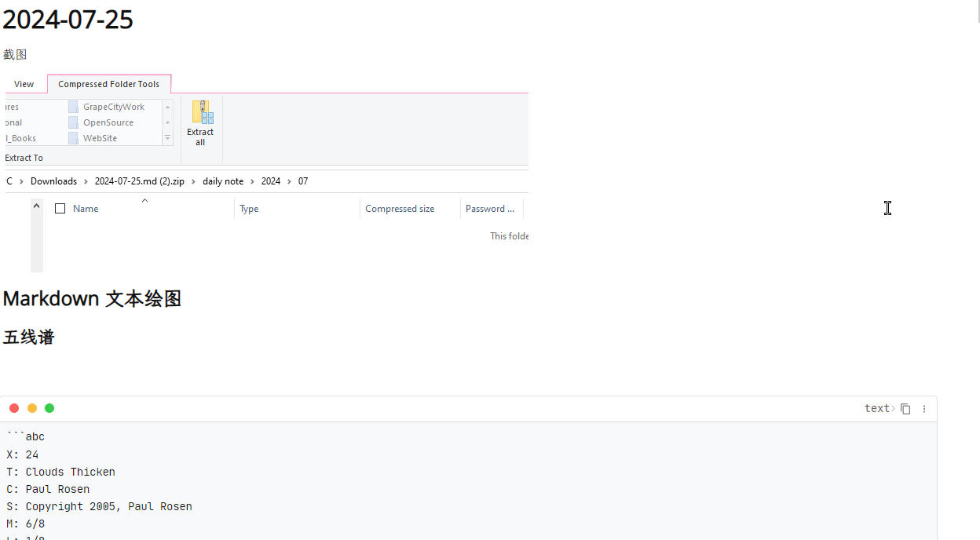Click the red dot on the code block header
Image resolution: width=980 pixels, height=540 pixels.
(14, 408)
